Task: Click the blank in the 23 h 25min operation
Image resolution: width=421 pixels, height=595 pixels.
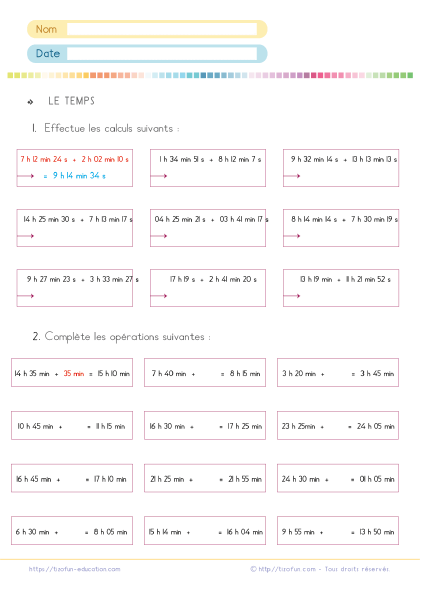Action: pos(336,426)
